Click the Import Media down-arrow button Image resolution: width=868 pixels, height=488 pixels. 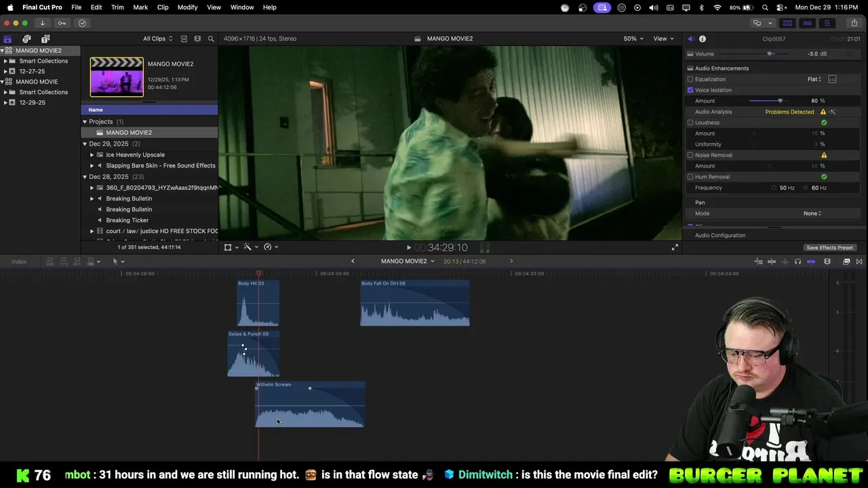pos(42,23)
